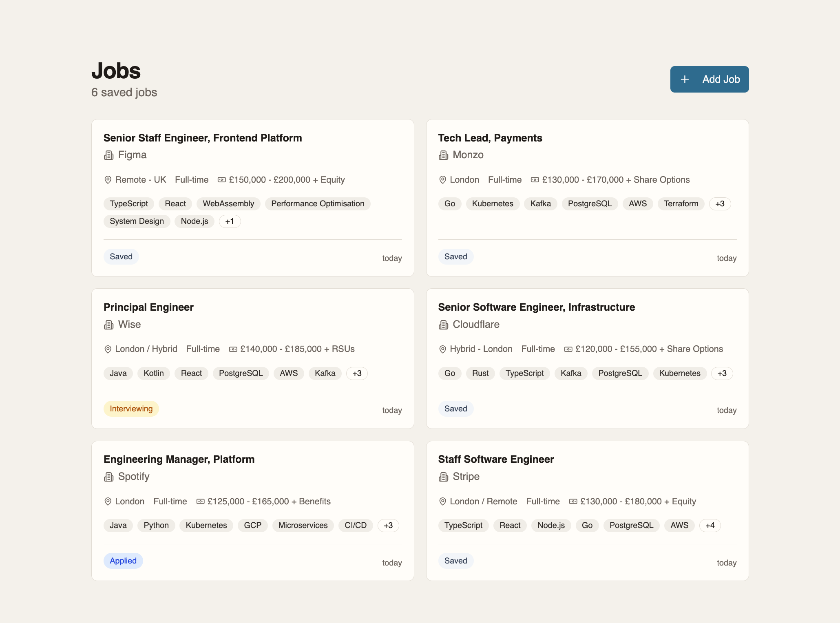Click the CI/CD tag on Spotify card
Viewport: 840px width, 623px height.
(356, 526)
